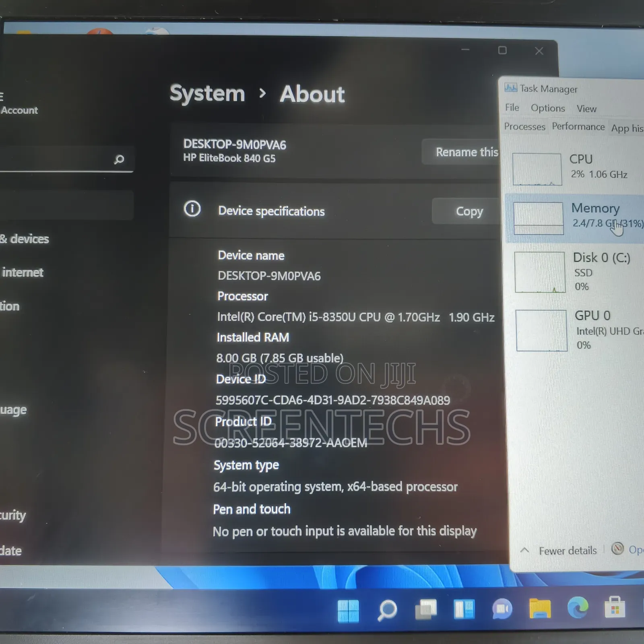This screenshot has height=644, width=644.
Task: Click the HP EliteBook 840 G5 text
Action: pos(229,158)
